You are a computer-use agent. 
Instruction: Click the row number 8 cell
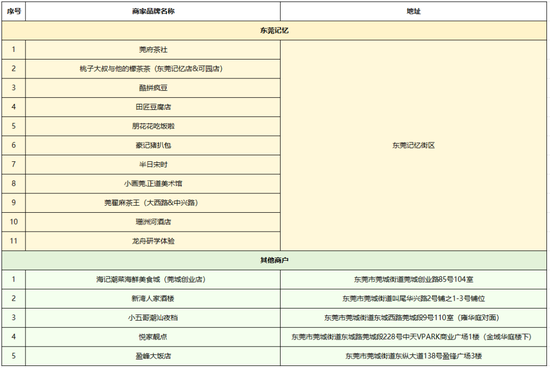[14, 183]
